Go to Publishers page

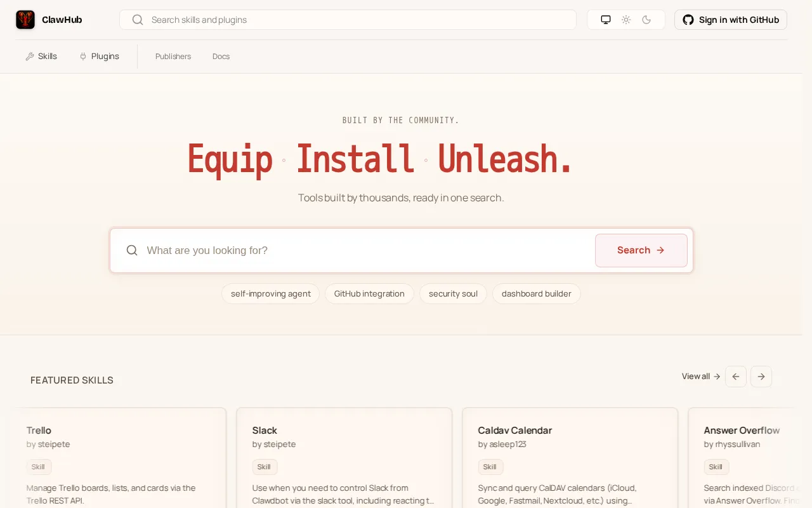pos(173,57)
